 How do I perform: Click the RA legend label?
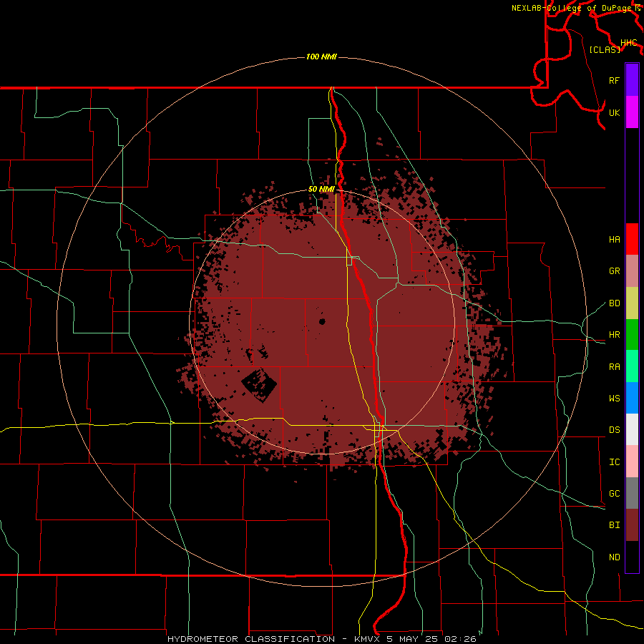614,367
